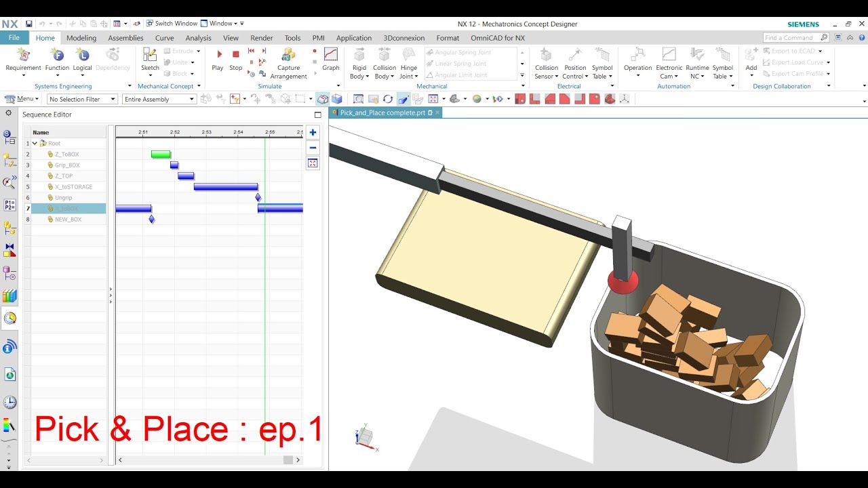The image size is (868, 488).
Task: Click the green Z_ToBOX timeline bar
Action: pyautogui.click(x=161, y=155)
